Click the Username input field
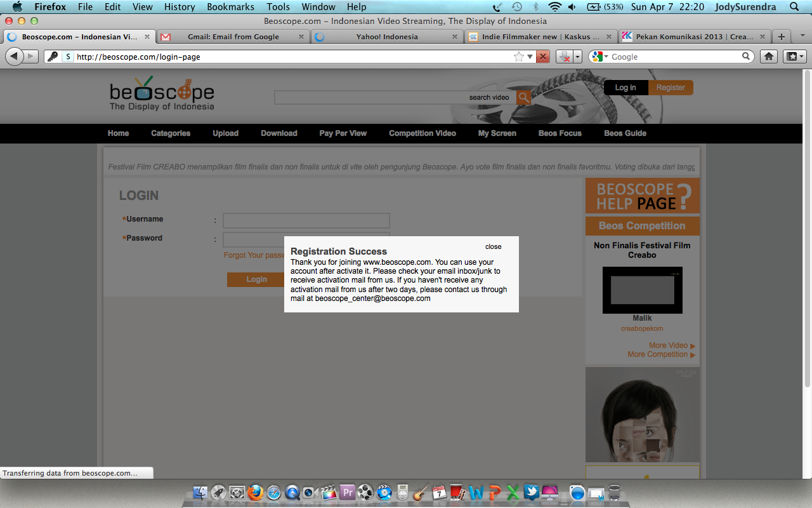Viewport: 812px width, 508px height. (x=306, y=220)
